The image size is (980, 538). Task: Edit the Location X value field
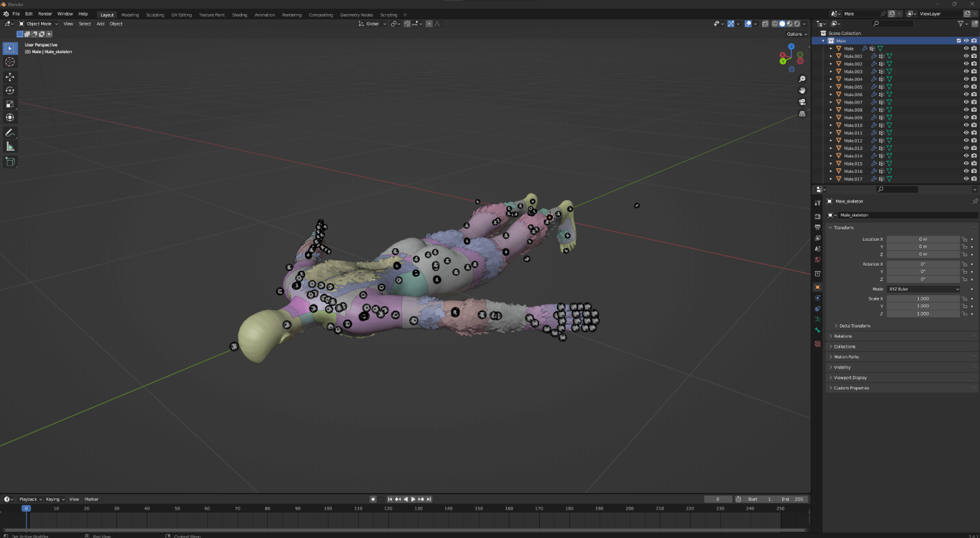[925, 239]
